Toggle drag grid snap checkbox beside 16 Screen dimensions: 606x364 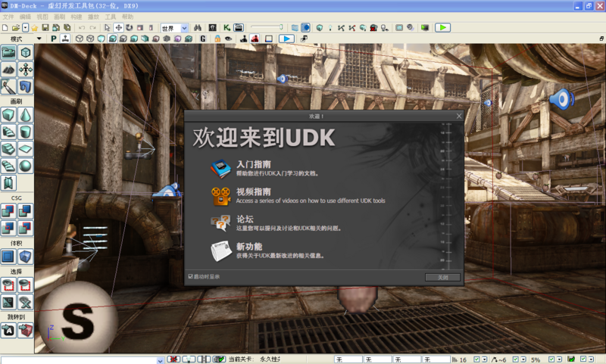tap(476, 359)
